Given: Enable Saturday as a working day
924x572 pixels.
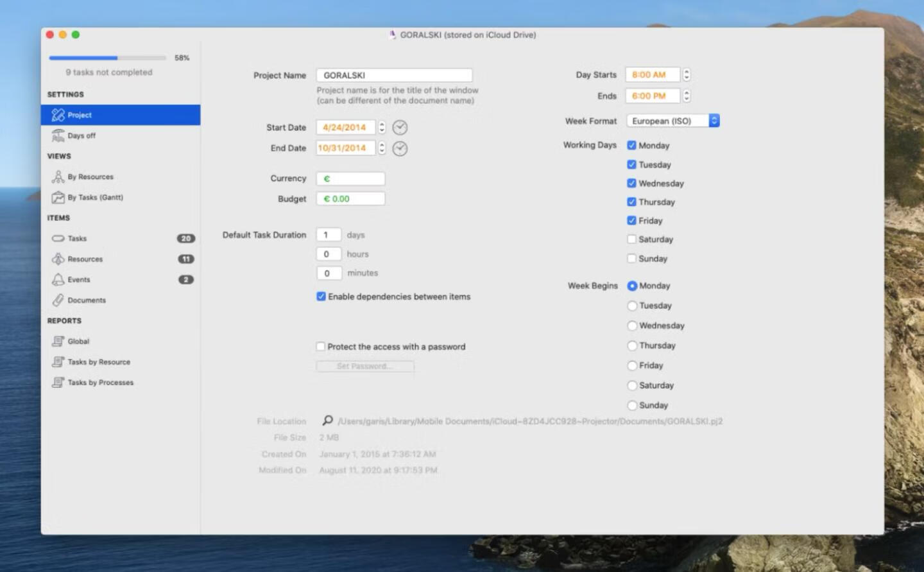Looking at the screenshot, I should click(x=631, y=239).
